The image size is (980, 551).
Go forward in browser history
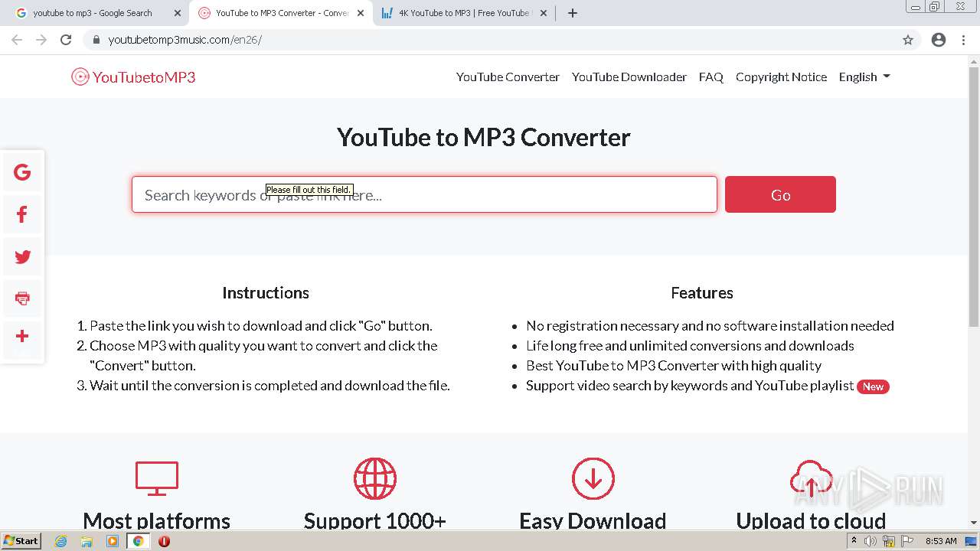(x=41, y=40)
